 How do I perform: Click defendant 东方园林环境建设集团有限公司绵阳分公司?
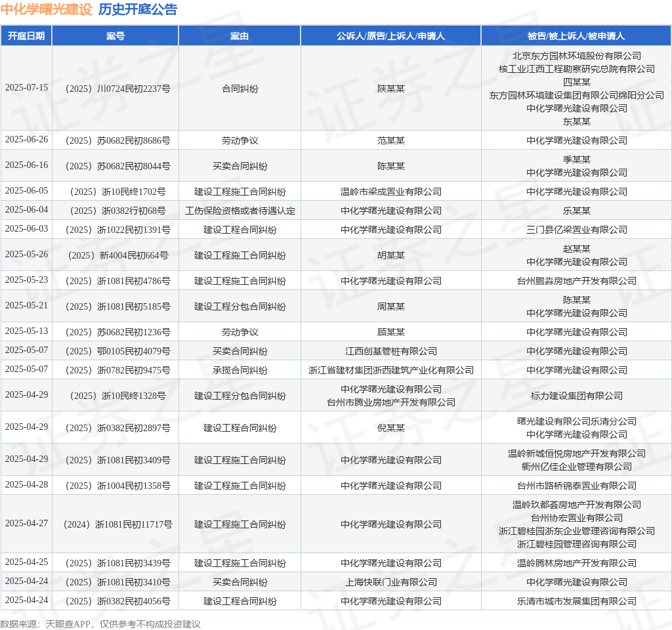point(577,95)
